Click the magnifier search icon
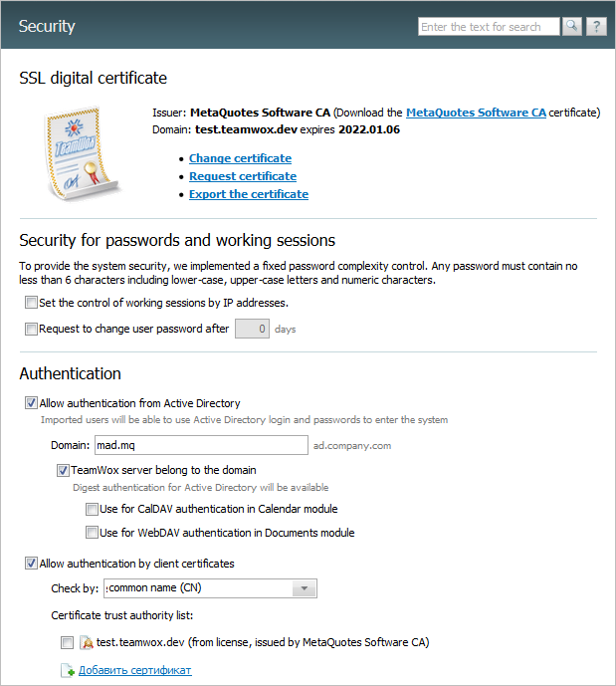The height and width of the screenshot is (686, 616). (571, 27)
